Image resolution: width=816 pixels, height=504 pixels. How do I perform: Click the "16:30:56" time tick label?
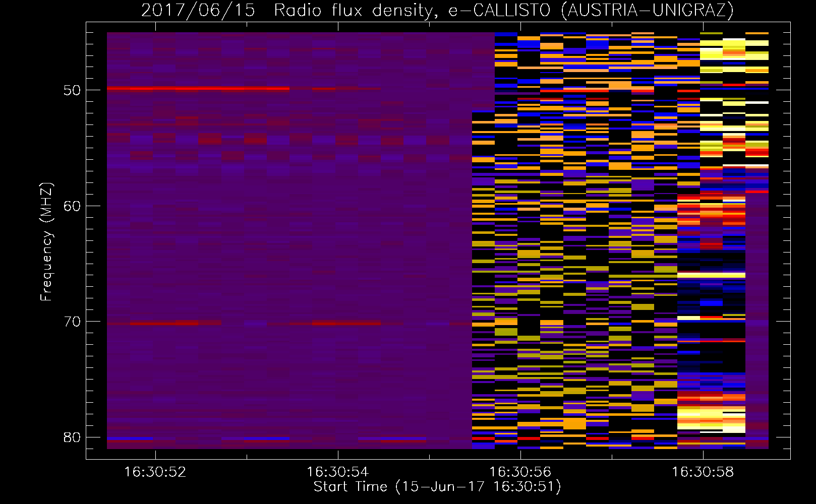[520, 472]
